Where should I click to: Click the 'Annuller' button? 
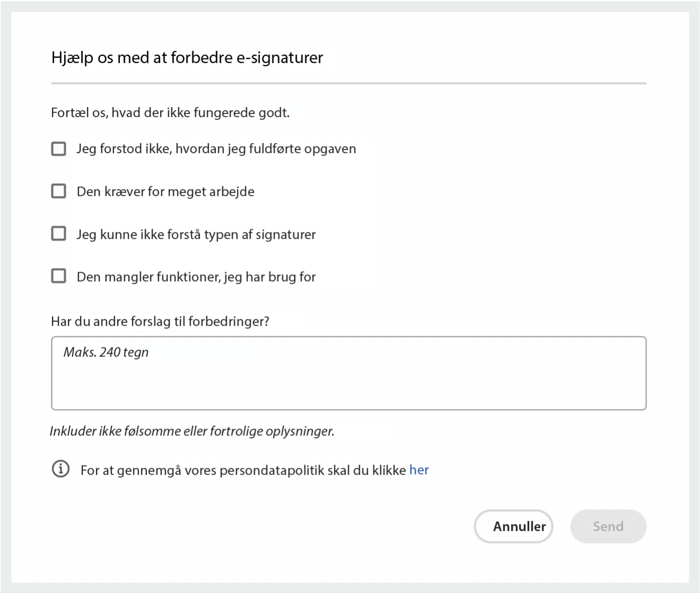[x=513, y=526]
